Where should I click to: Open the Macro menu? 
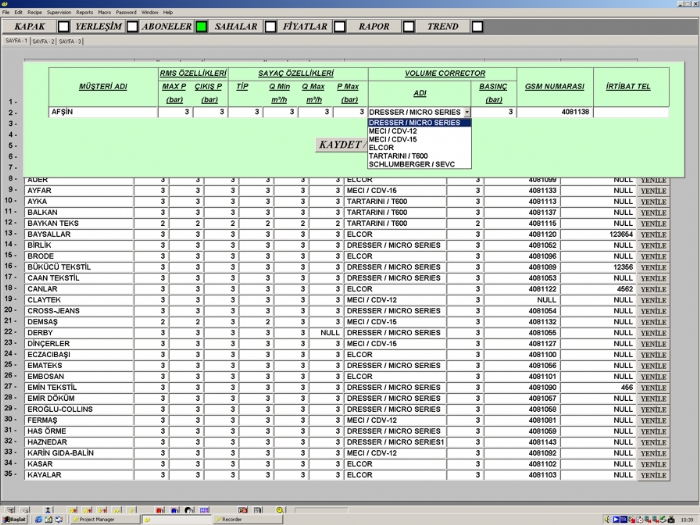pyautogui.click(x=104, y=12)
